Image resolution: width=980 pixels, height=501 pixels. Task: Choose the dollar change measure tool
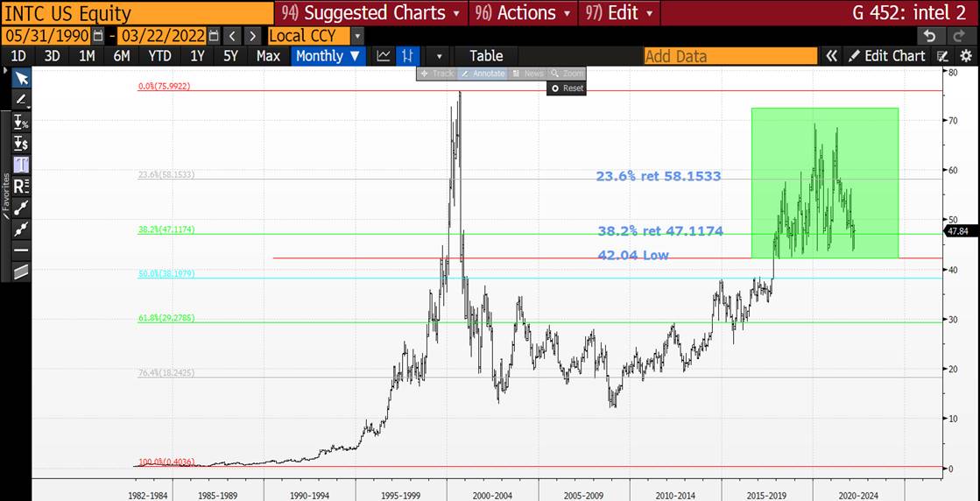(21, 144)
